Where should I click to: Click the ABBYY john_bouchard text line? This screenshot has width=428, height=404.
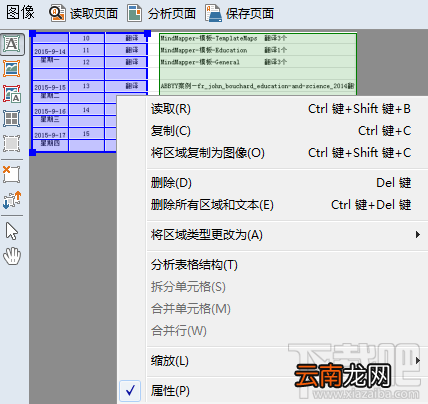[258, 86]
